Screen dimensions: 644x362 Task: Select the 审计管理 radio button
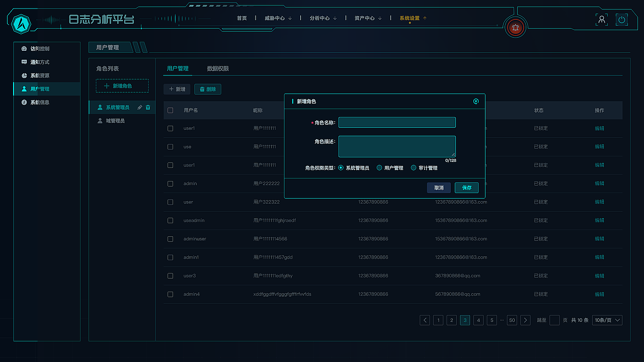click(414, 168)
